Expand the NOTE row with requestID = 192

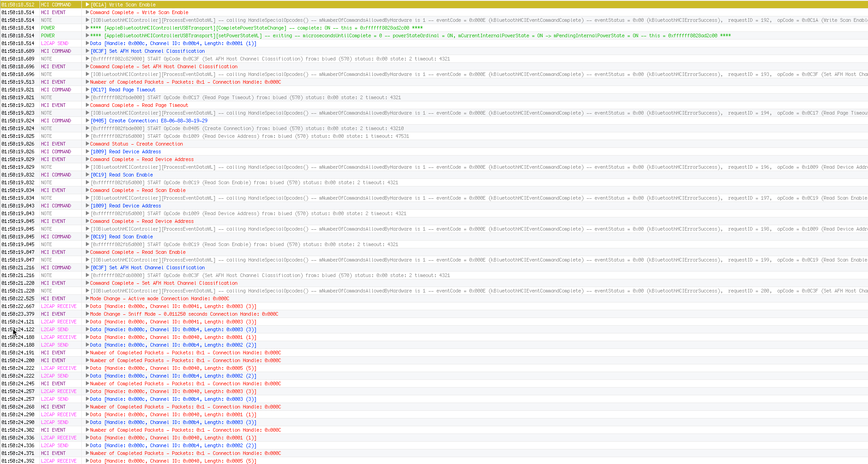pyautogui.click(x=88, y=20)
